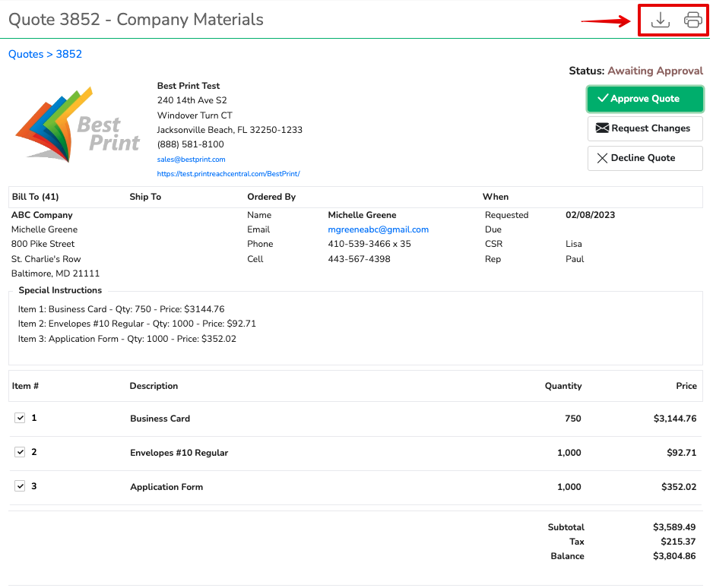Viewport: 713px width, 588px height.
Task: Click the 3852 breadcrumb link
Action: [x=68, y=54]
